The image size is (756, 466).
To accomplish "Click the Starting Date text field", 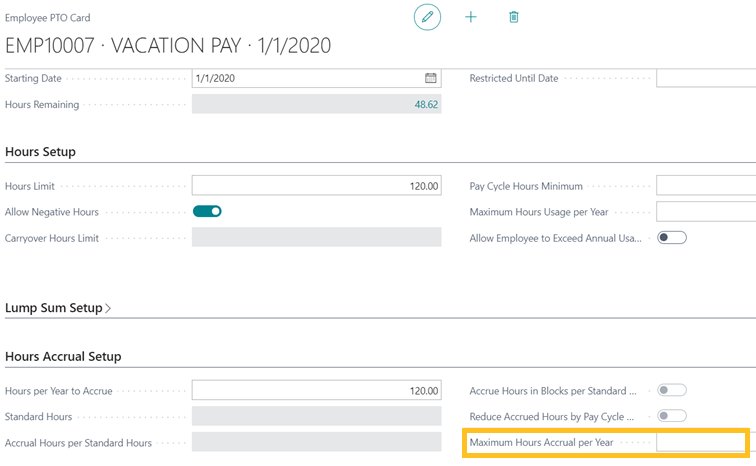I will tap(305, 78).
